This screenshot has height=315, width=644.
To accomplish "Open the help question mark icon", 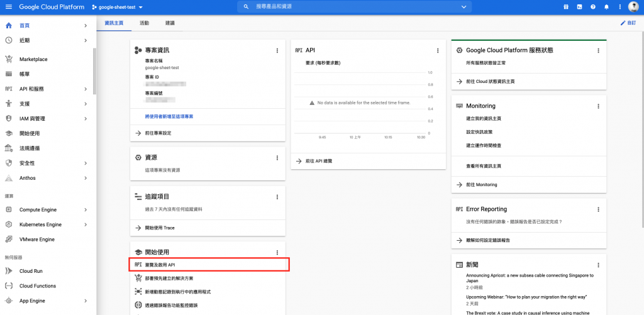I will tap(593, 7).
